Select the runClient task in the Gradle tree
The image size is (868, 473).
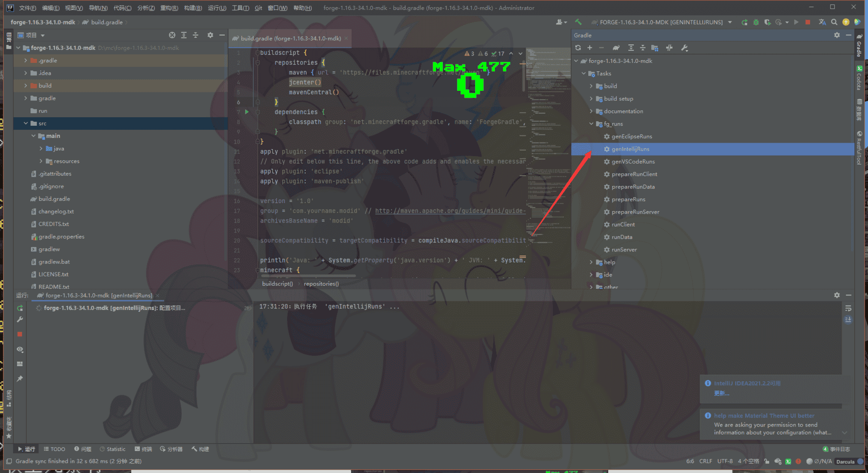tap(623, 225)
